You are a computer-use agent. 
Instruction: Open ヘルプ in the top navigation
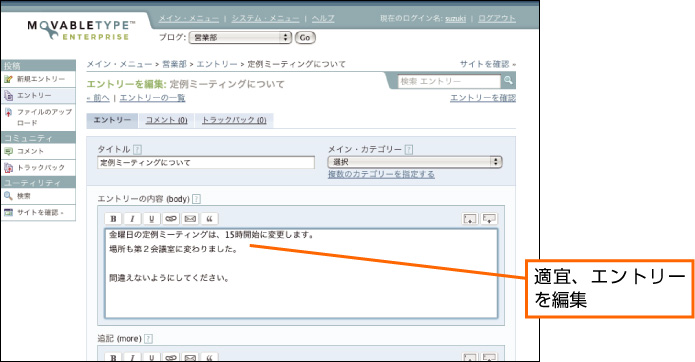(323, 19)
